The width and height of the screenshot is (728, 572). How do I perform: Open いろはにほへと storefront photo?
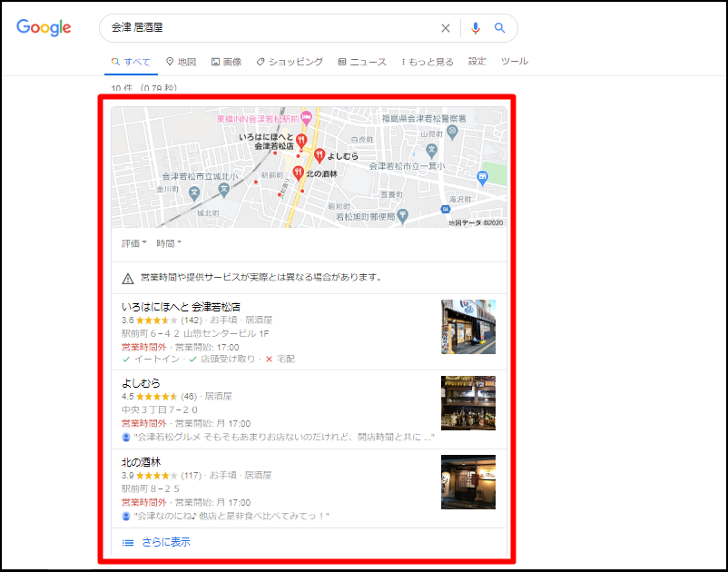(468, 327)
